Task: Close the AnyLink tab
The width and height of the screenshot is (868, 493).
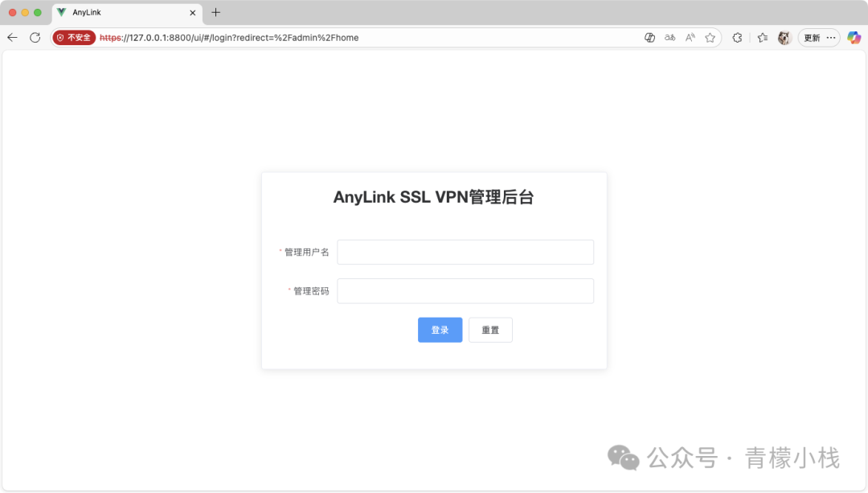Action: 193,13
